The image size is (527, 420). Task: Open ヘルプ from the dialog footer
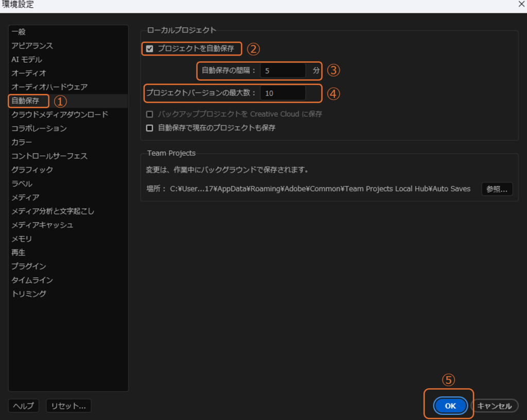tap(23, 406)
